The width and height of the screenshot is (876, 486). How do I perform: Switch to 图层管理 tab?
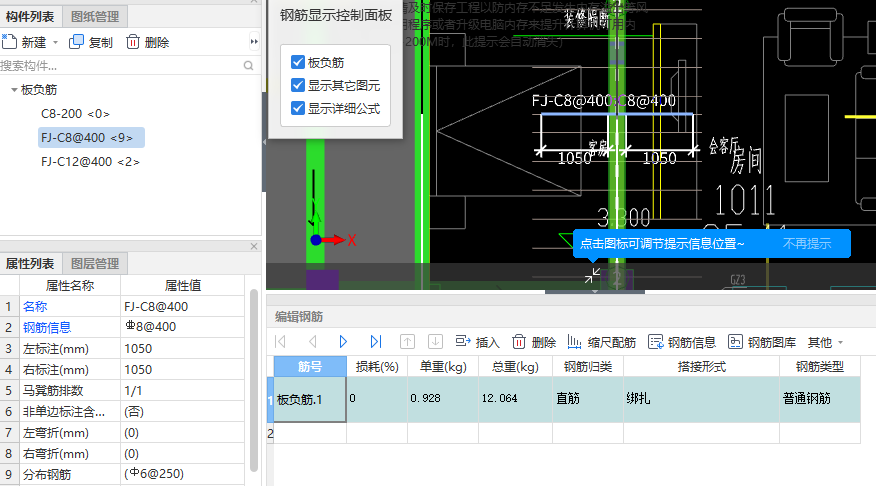pyautogui.click(x=95, y=264)
